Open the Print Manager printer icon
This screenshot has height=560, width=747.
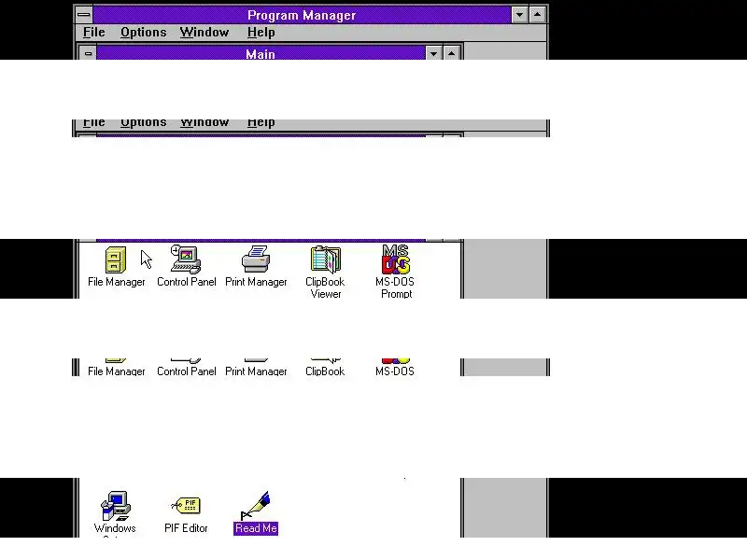256,259
